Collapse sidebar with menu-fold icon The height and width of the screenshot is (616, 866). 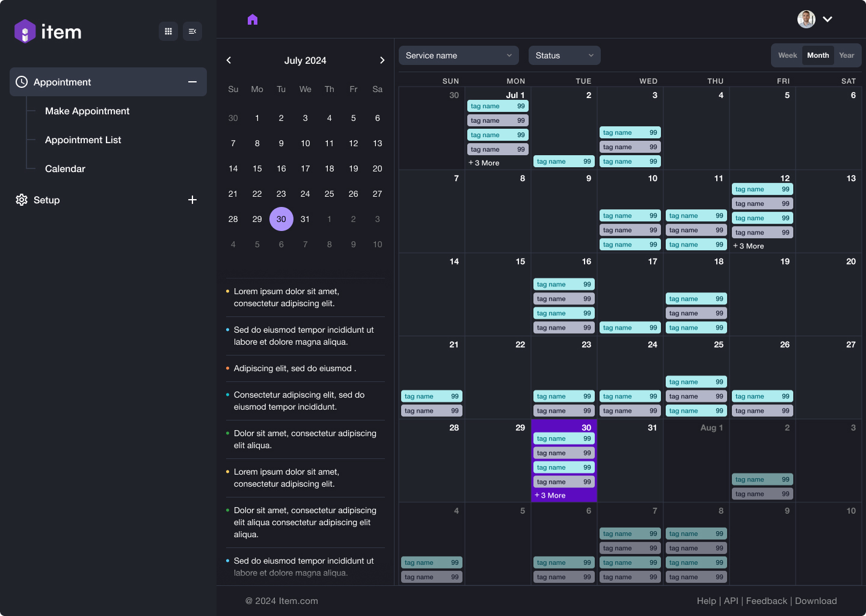(192, 31)
